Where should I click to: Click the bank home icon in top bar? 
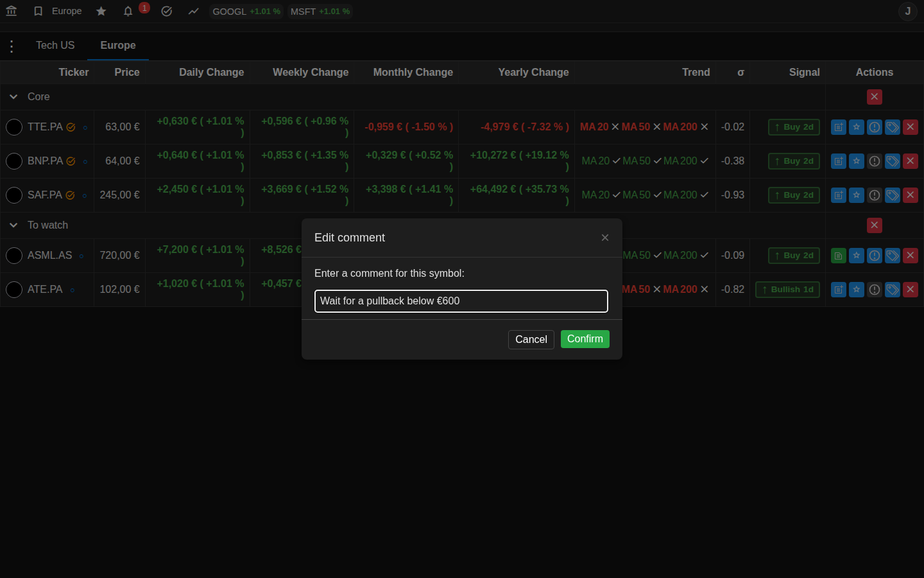pos(12,11)
